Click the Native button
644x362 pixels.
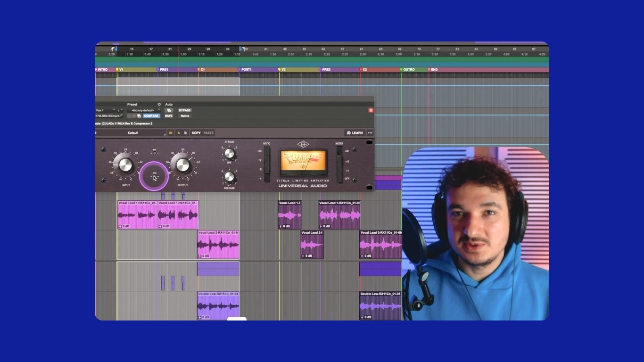(x=185, y=115)
